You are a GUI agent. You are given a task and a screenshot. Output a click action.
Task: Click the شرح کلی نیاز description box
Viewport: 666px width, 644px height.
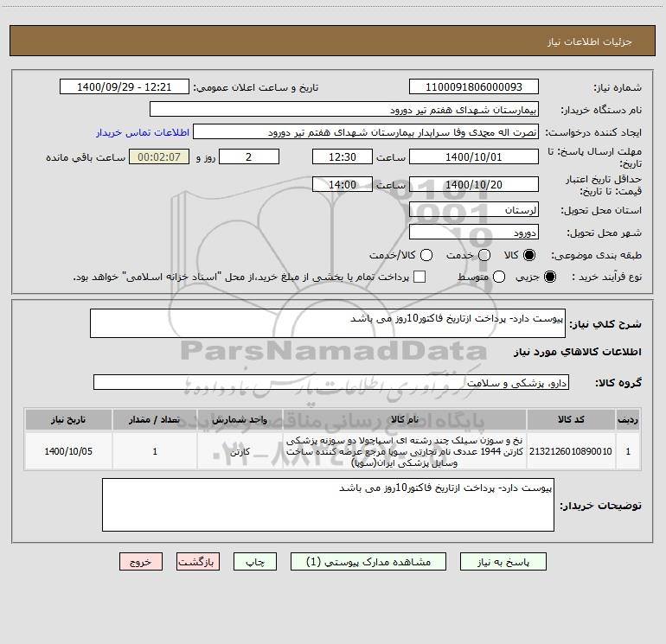click(x=328, y=323)
